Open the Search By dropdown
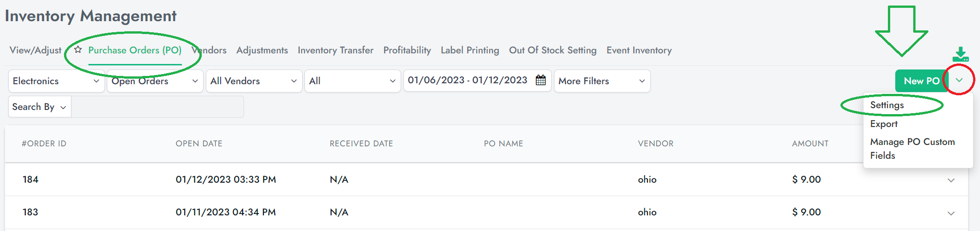The height and width of the screenshot is (231, 980). pos(40,107)
